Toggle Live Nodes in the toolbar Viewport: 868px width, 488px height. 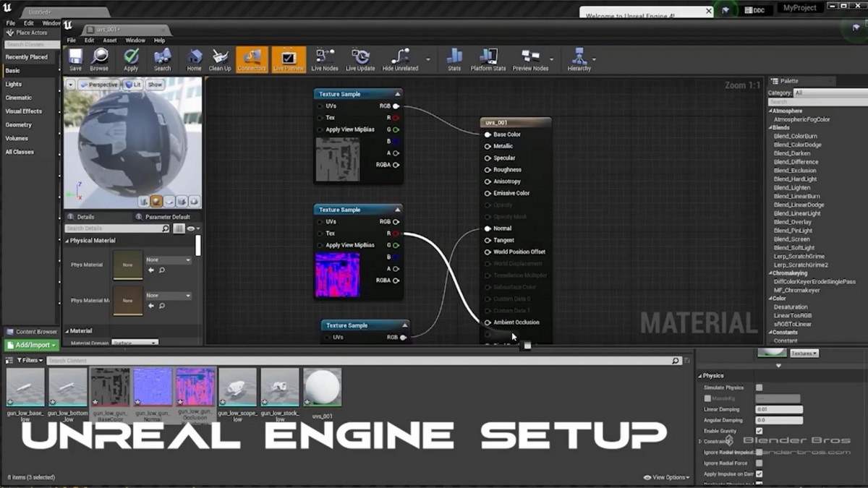325,60
